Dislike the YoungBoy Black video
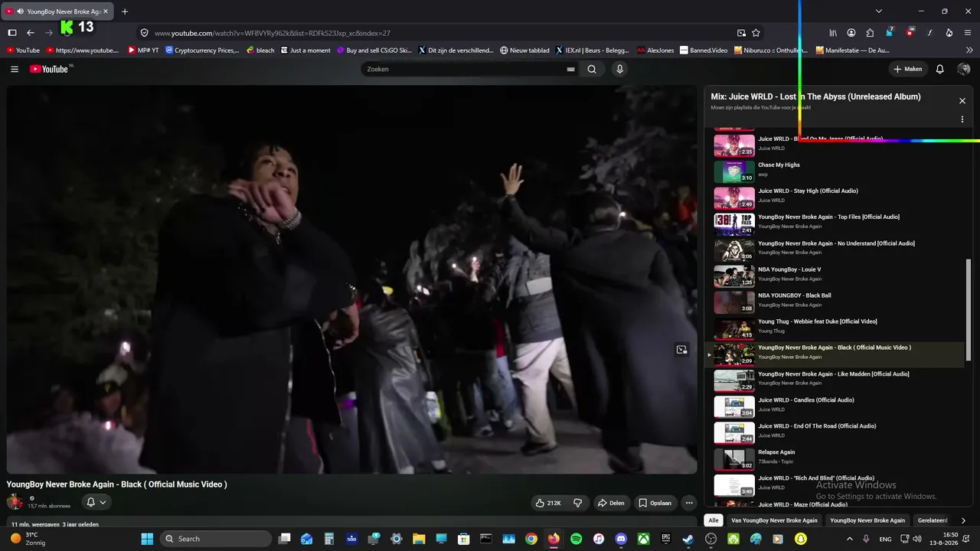Viewport: 980px width, 551px height. pos(578,503)
